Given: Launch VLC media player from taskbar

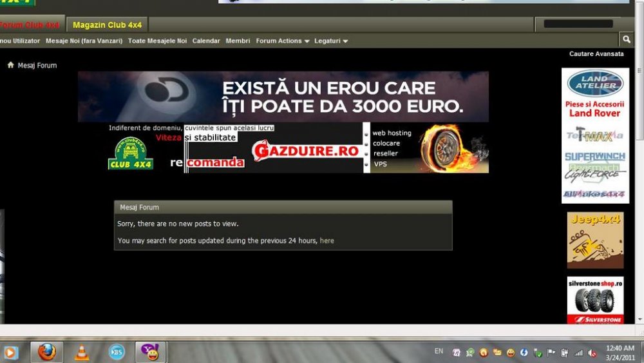Looking at the screenshot, I should coord(82,352).
